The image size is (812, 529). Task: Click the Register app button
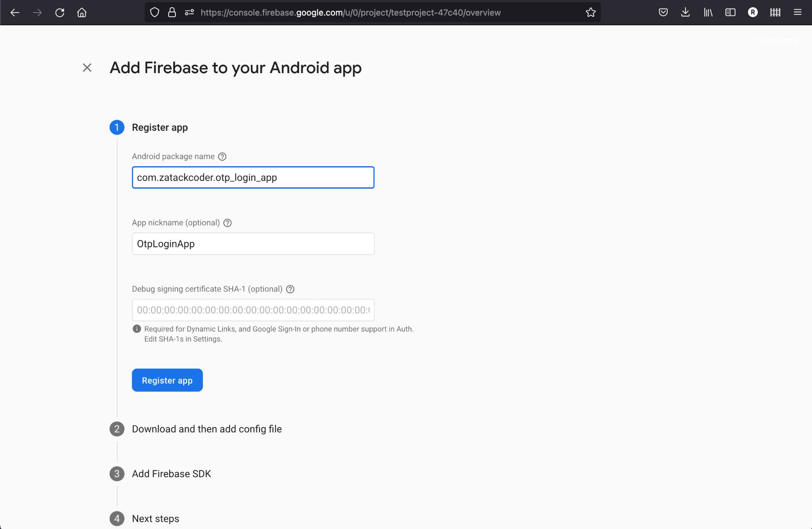tap(167, 380)
